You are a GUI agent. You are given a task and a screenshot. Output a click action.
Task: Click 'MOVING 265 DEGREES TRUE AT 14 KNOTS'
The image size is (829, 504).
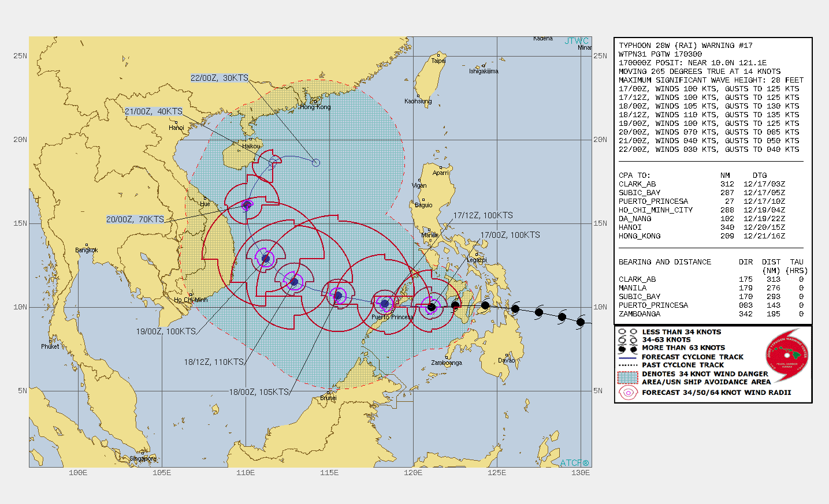click(x=700, y=72)
